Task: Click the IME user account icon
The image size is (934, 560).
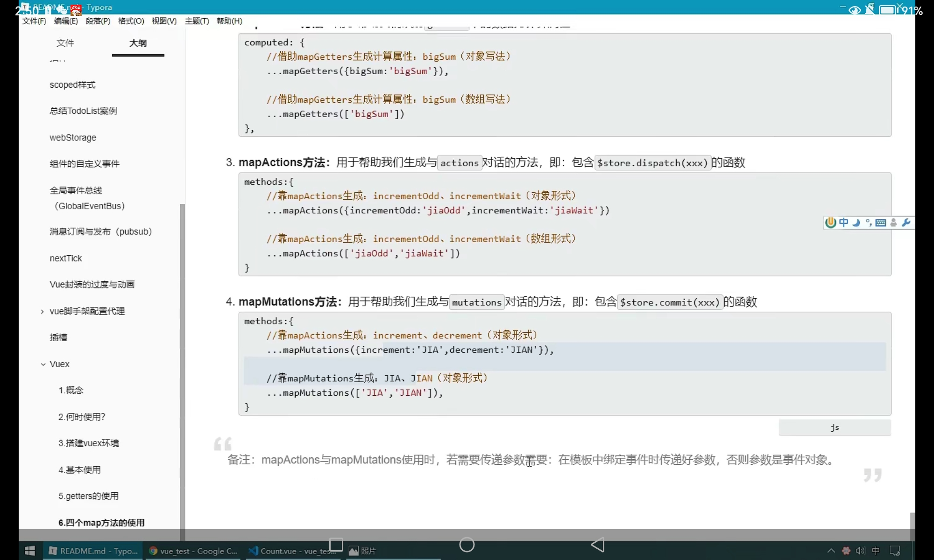Action: point(893,223)
